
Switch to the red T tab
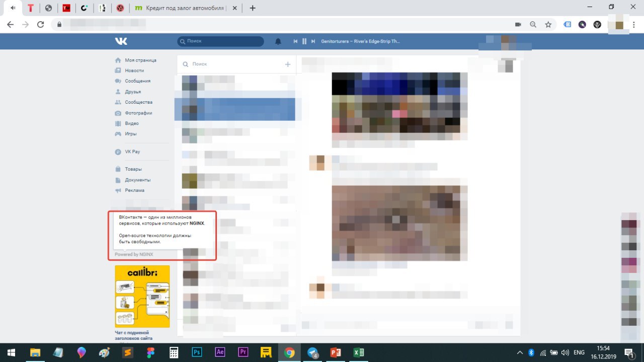[31, 8]
